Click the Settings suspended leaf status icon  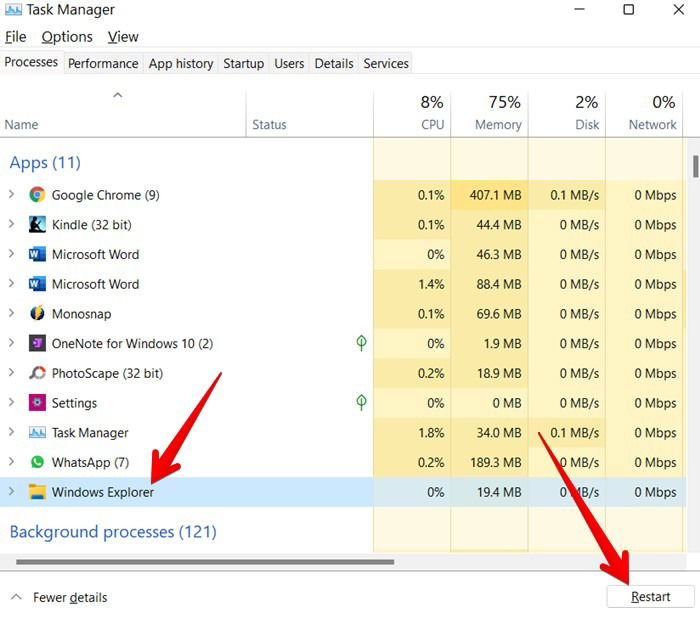pos(361,402)
